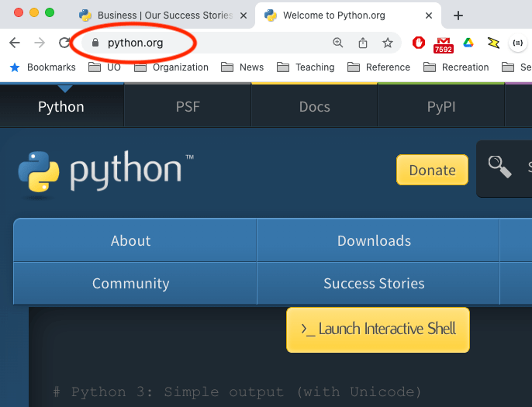The width and height of the screenshot is (532, 407).
Task: Go to PSF in the top site bar
Action: tap(188, 106)
